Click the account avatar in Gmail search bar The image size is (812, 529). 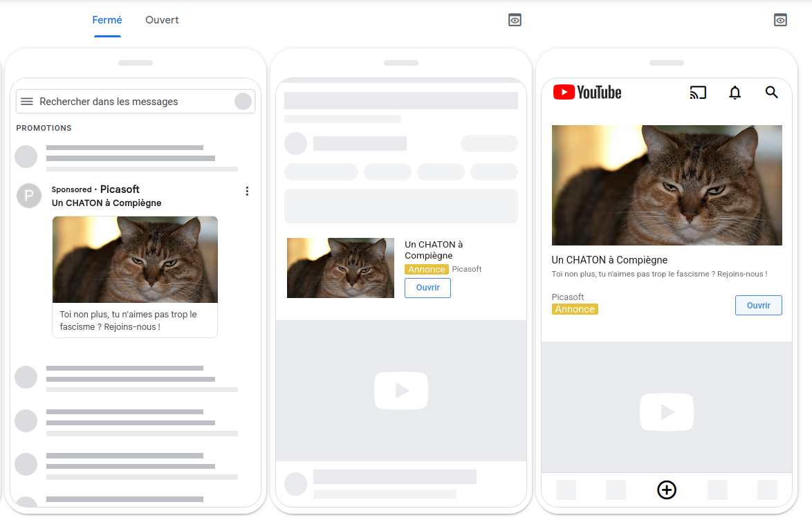point(243,102)
